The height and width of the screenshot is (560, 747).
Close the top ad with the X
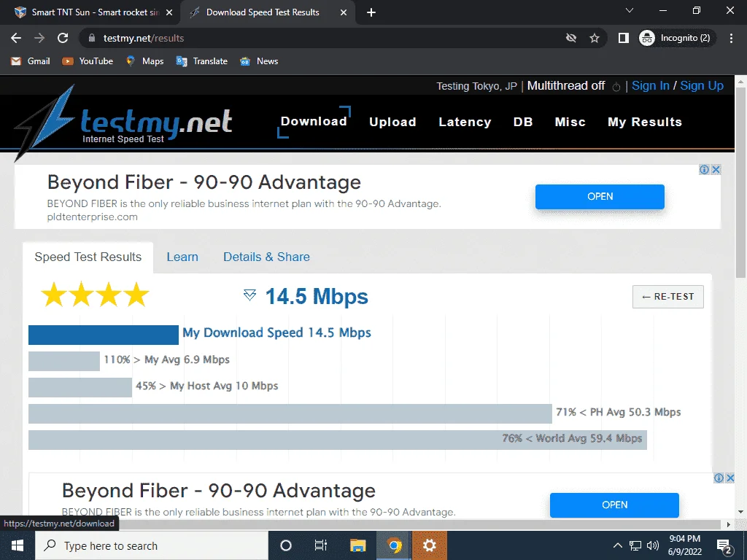click(x=716, y=169)
